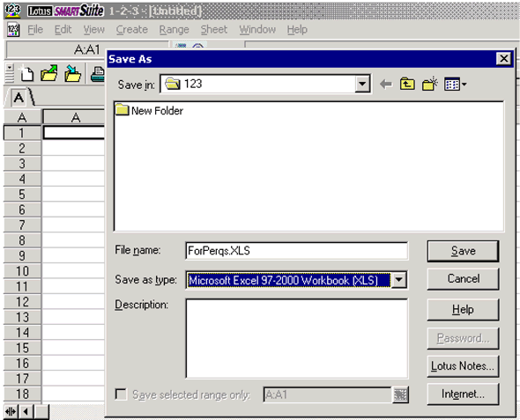Click the Save file folder icon
This screenshot has width=520, height=420.
(x=73, y=73)
